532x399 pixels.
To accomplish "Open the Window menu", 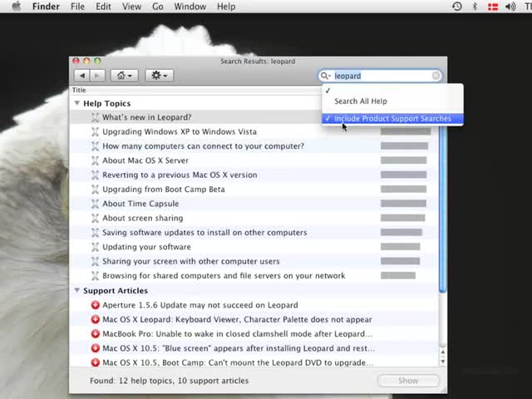I will [x=190, y=7].
